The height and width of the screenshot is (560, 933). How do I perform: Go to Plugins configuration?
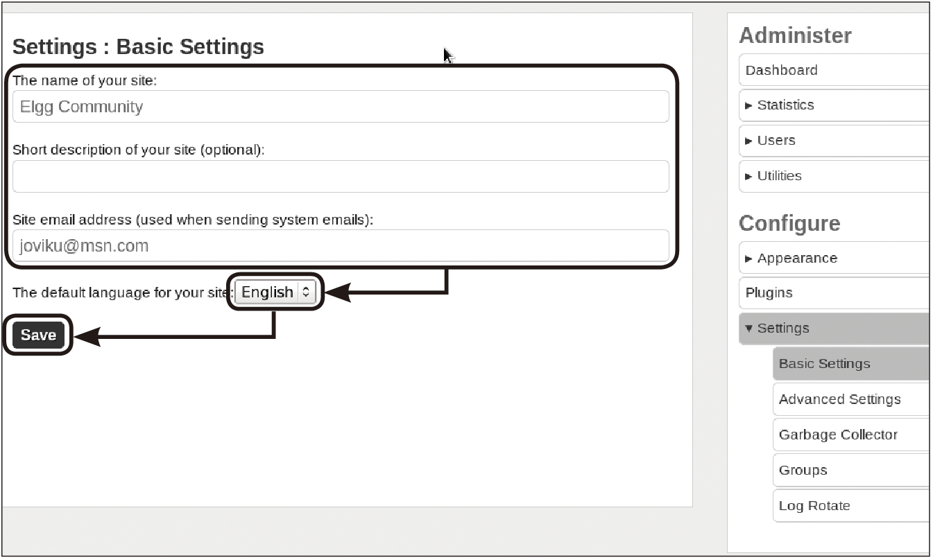pyautogui.click(x=834, y=292)
